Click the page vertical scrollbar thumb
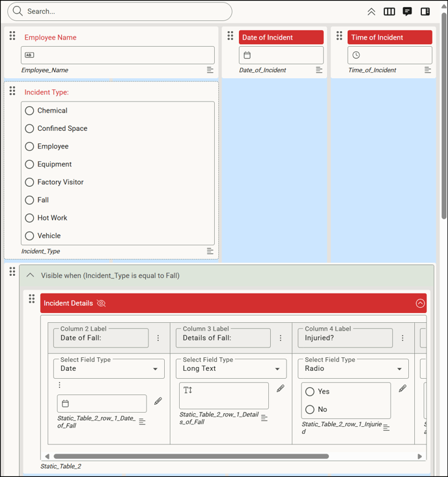This screenshot has height=477, width=448. coord(444,116)
